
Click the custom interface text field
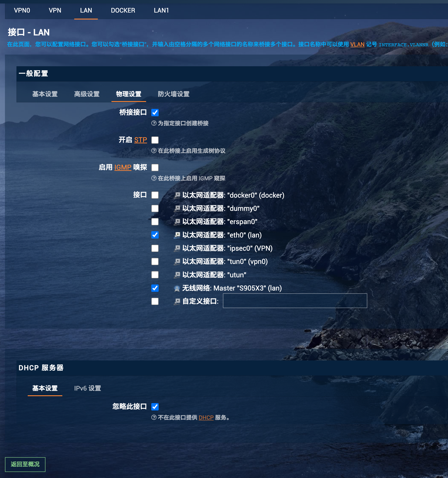(295, 300)
